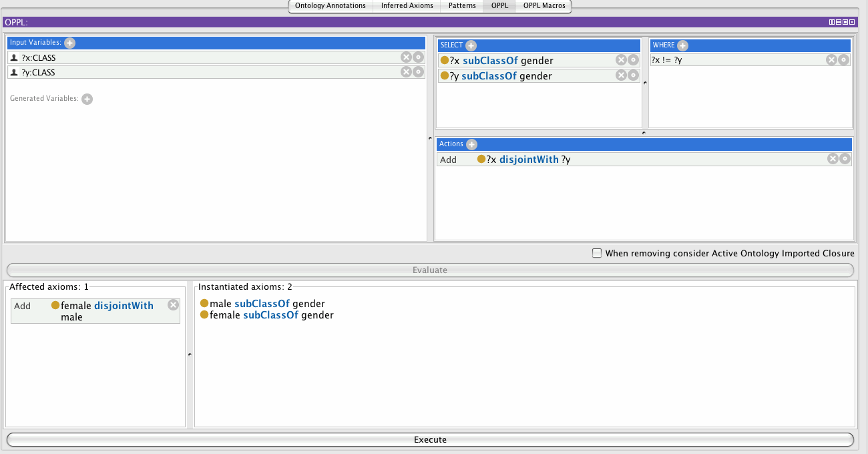This screenshot has width=868, height=454.
Task: Collapse the splitter above the Actions pane
Action: click(x=644, y=133)
